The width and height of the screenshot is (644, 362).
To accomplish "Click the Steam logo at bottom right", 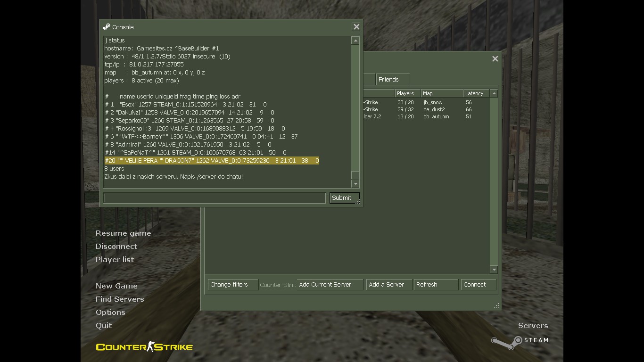I will 519,343.
